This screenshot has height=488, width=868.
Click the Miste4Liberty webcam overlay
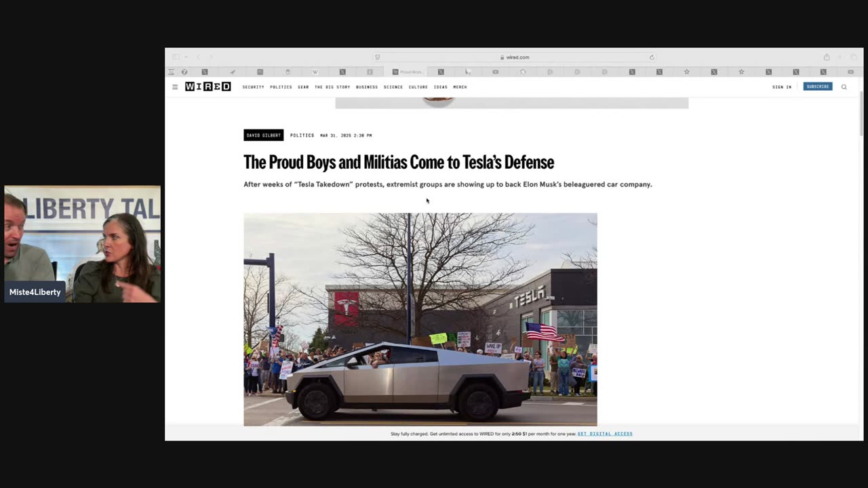pos(82,244)
